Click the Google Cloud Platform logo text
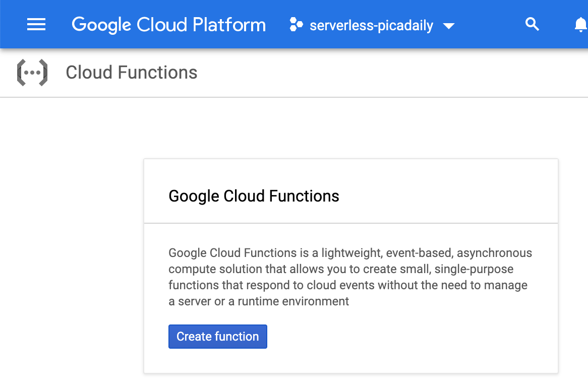This screenshot has width=588, height=391. coord(168,25)
